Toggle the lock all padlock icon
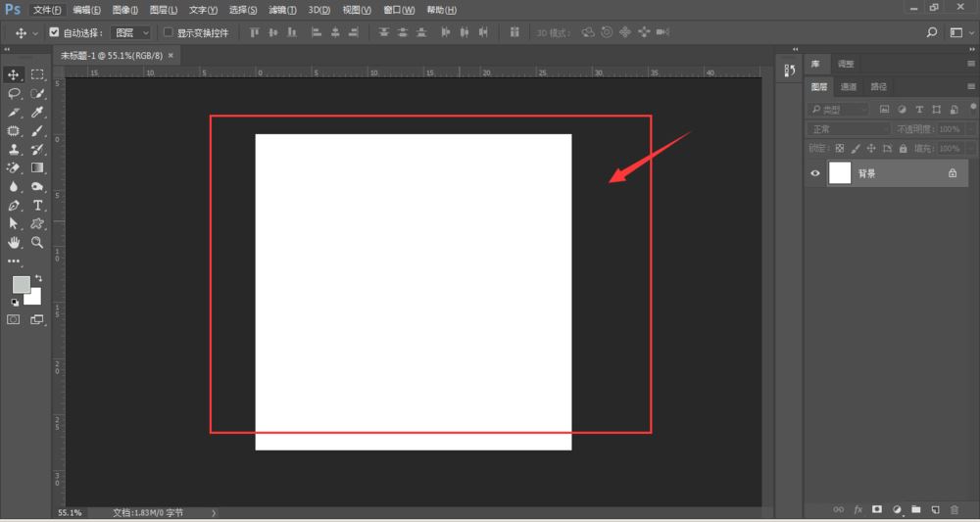 click(904, 149)
